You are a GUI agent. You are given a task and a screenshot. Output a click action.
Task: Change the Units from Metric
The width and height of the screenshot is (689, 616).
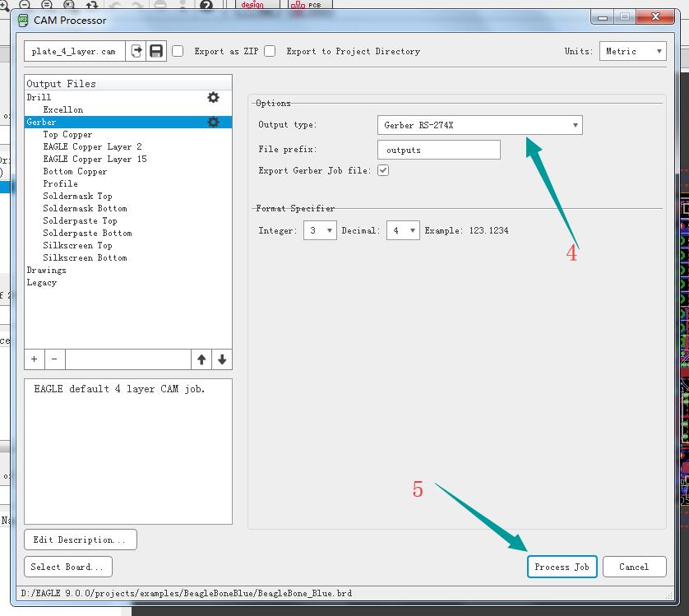click(x=632, y=51)
